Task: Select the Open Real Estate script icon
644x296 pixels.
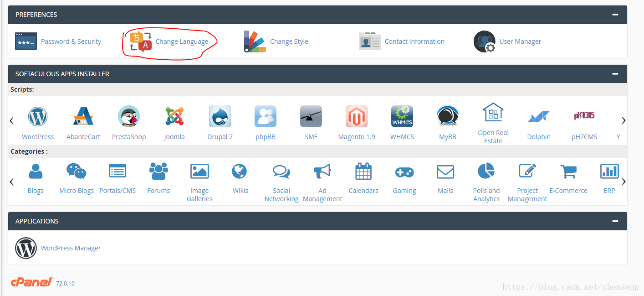Action: [493, 112]
